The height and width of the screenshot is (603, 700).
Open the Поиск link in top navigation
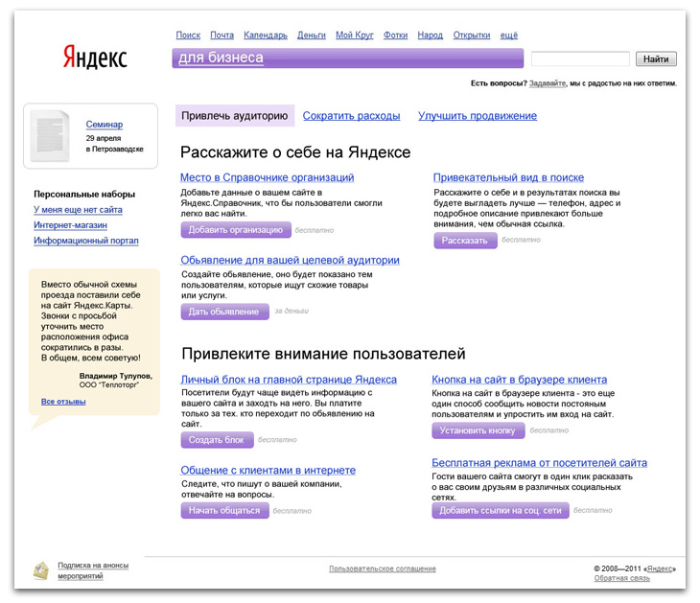tap(188, 35)
